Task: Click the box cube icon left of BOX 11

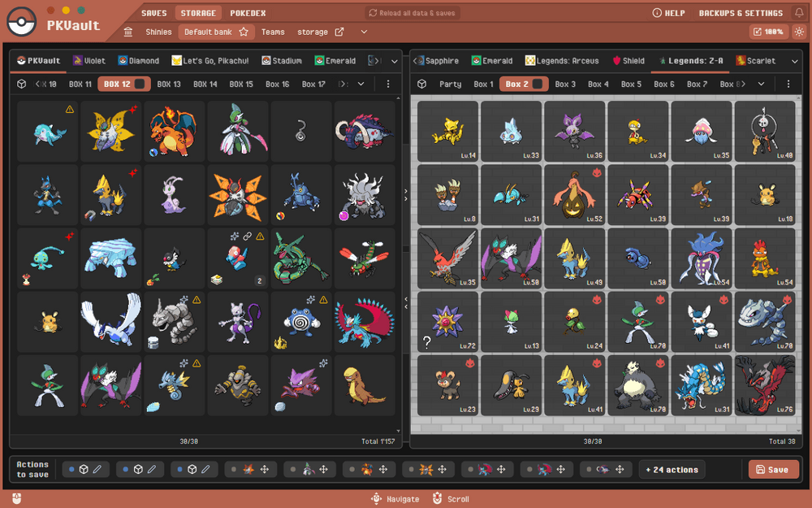Action: tap(21, 84)
